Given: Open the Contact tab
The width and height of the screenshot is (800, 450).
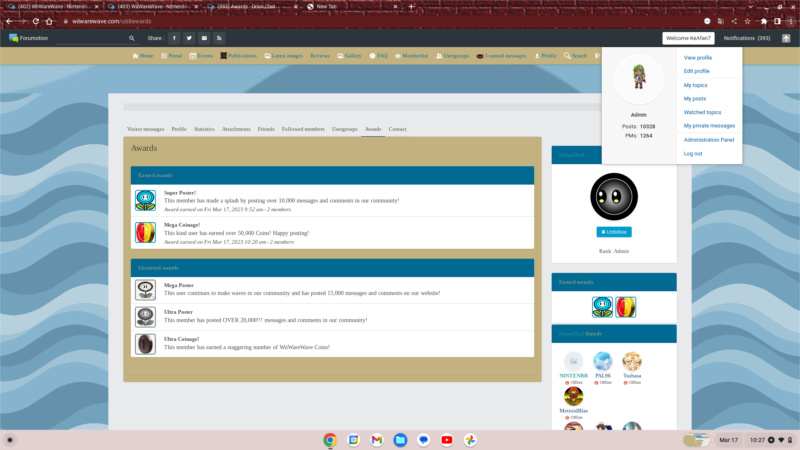Looking at the screenshot, I should [397, 129].
